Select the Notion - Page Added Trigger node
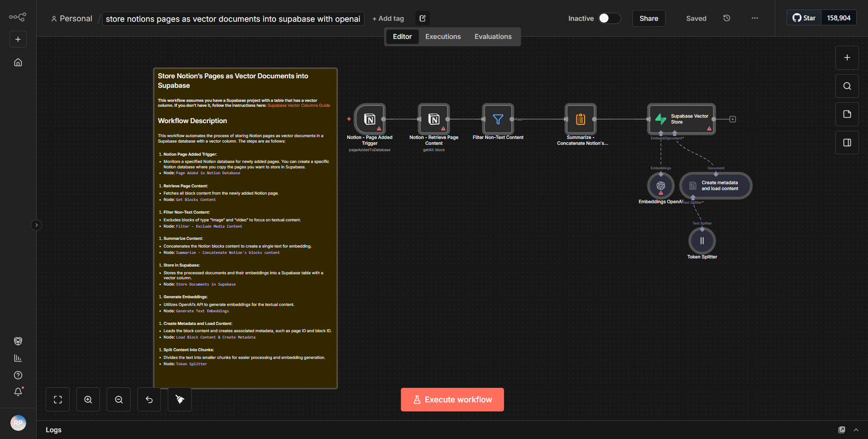 tap(370, 119)
